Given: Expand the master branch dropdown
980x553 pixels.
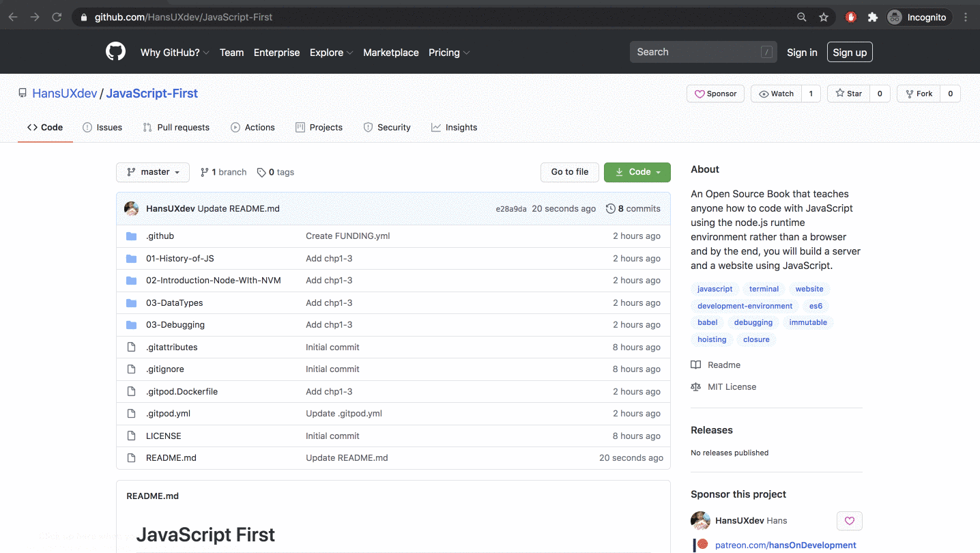Looking at the screenshot, I should 153,172.
